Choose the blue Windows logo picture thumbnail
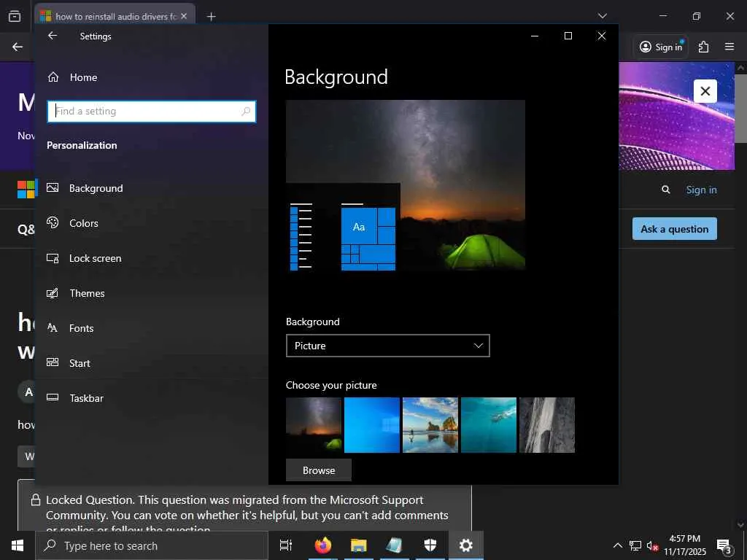The height and width of the screenshot is (560, 747). 371,425
